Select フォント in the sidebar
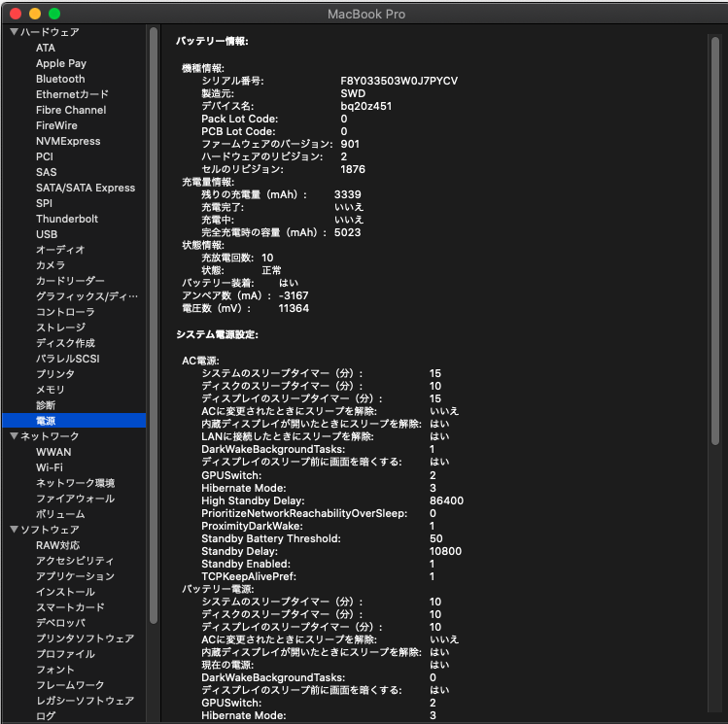The width and height of the screenshot is (728, 724). point(55,670)
